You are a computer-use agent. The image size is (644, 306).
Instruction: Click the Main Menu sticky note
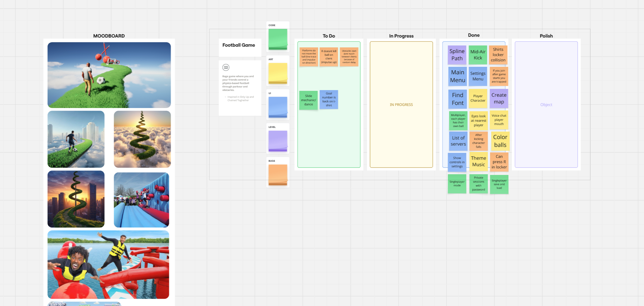click(x=458, y=76)
